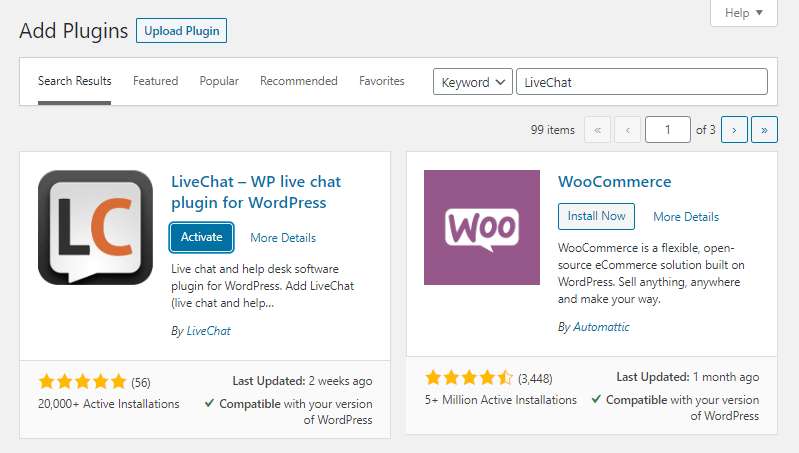Go to next page of results
799x453 pixels.
coord(734,129)
